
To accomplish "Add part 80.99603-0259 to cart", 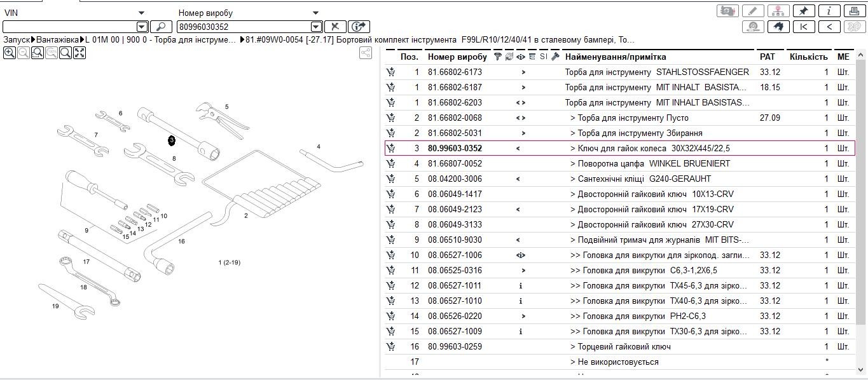I will pos(390,347).
